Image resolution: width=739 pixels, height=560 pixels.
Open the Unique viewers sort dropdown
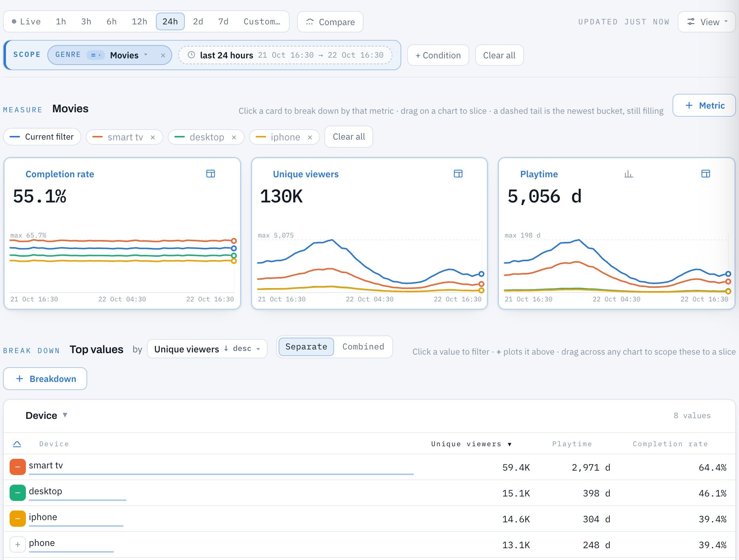point(207,349)
